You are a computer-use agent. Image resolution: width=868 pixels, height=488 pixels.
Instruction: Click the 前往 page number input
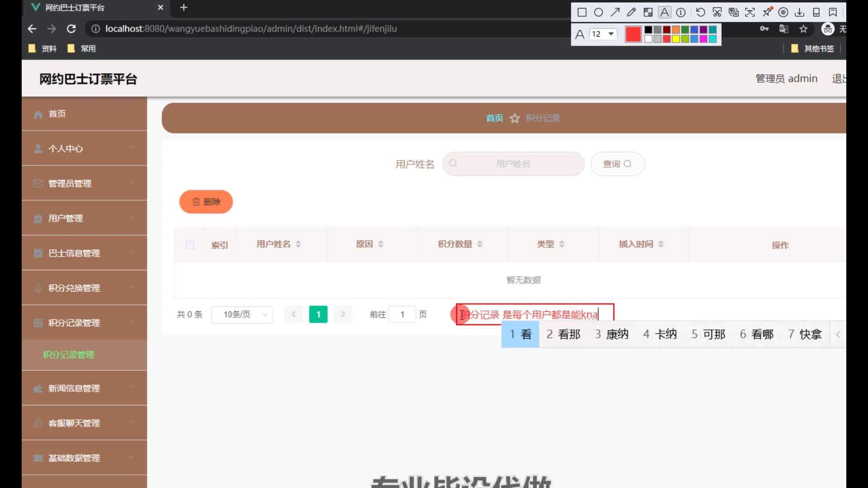(x=402, y=314)
